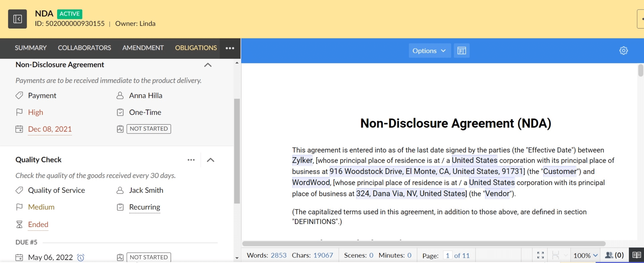Open the 100% zoom level dropdown
The image size is (644, 263).
click(x=585, y=255)
